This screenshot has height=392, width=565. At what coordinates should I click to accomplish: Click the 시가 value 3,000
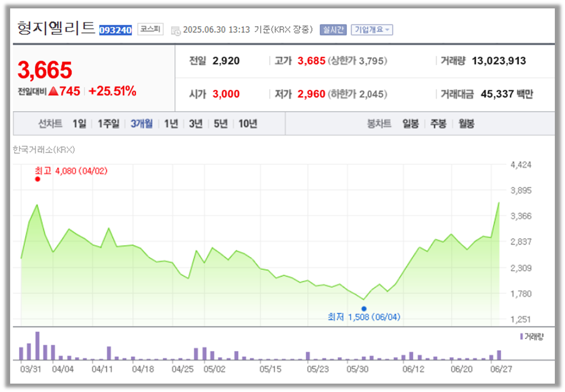click(226, 94)
